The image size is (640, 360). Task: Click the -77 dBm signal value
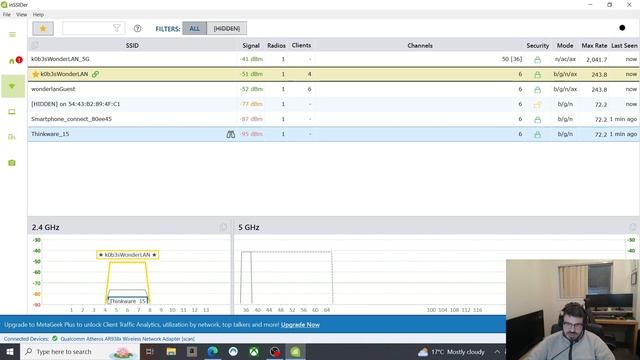[x=251, y=104]
